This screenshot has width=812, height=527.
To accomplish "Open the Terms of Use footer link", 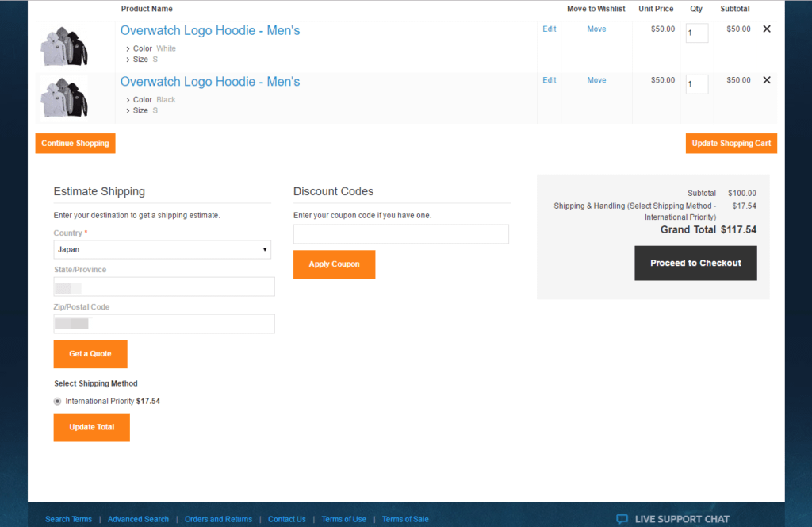I will coord(344,519).
